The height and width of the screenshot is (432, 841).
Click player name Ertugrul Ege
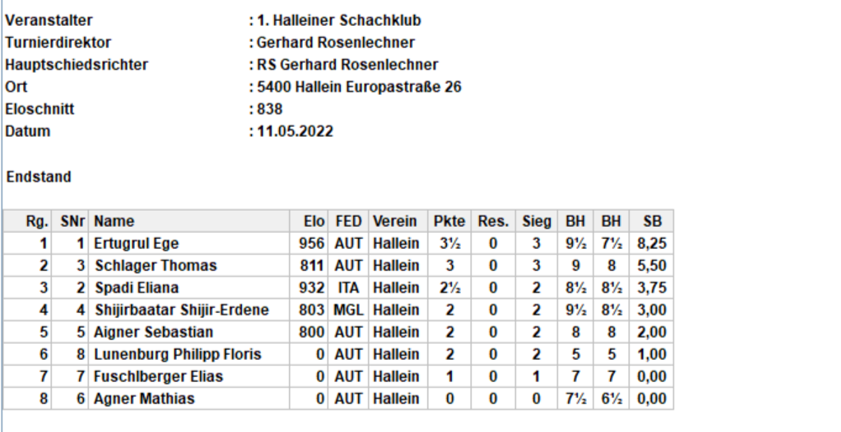click(x=136, y=244)
